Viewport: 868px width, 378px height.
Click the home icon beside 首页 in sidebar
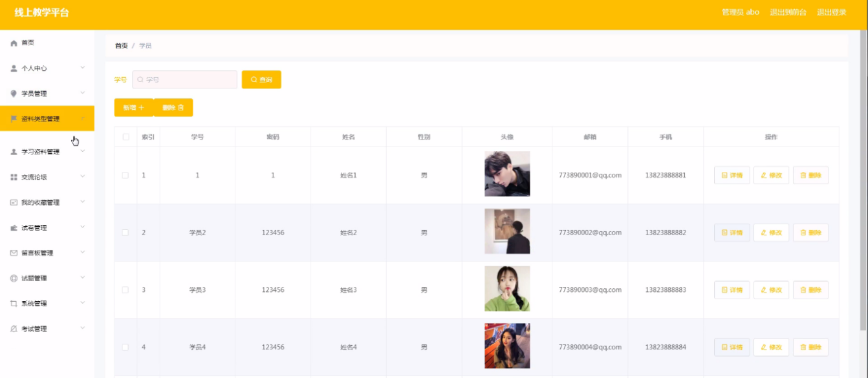click(x=14, y=43)
